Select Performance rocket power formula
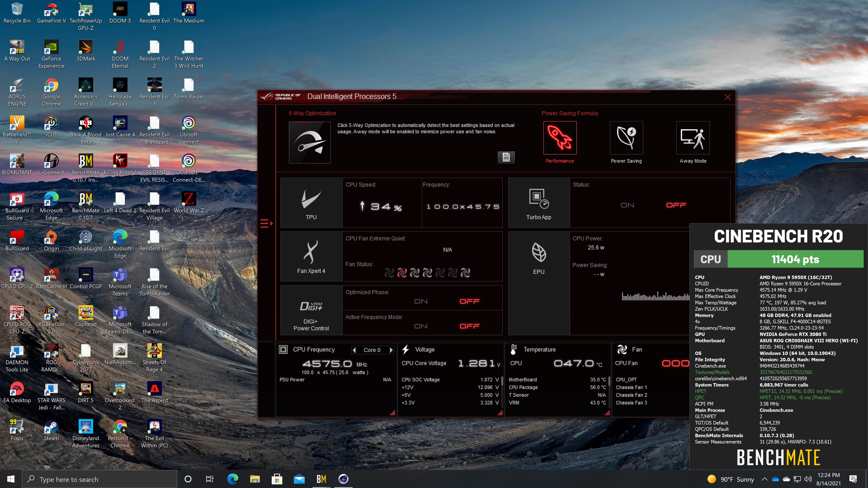868x488 pixels. pyautogui.click(x=560, y=138)
